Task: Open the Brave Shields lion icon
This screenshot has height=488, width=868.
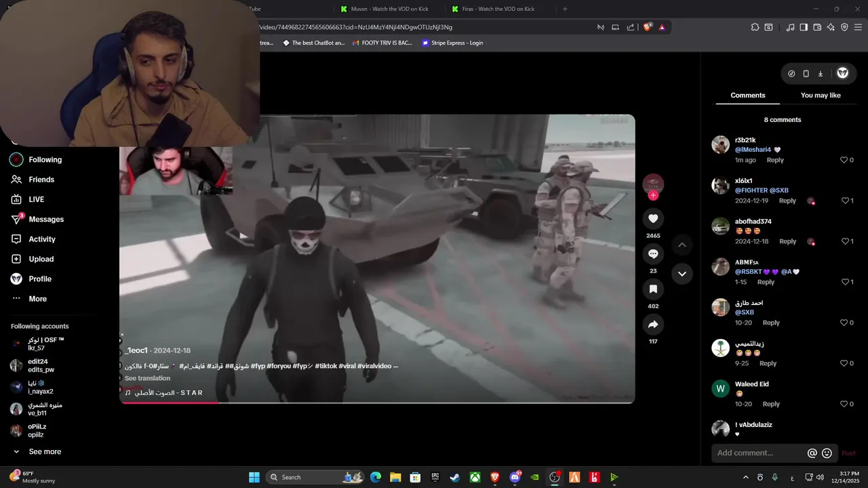Action: (648, 27)
